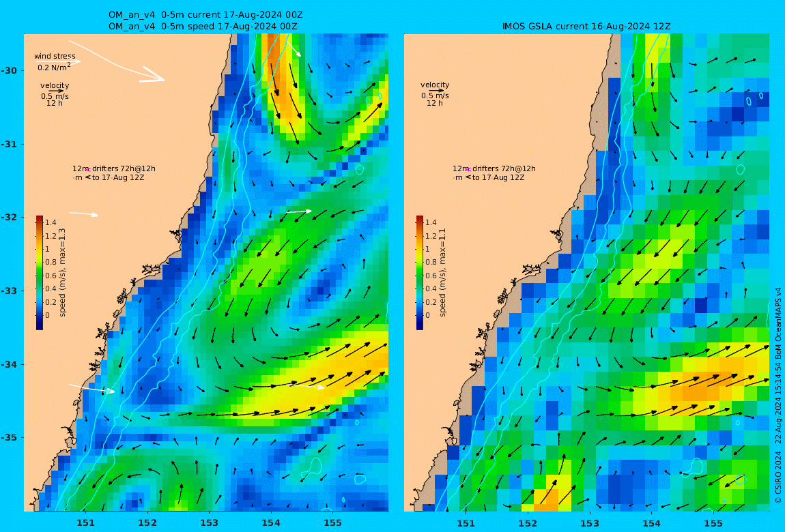Click the '-31' latitude axis label
Screen dimensions: 785x532
[x=9, y=144]
